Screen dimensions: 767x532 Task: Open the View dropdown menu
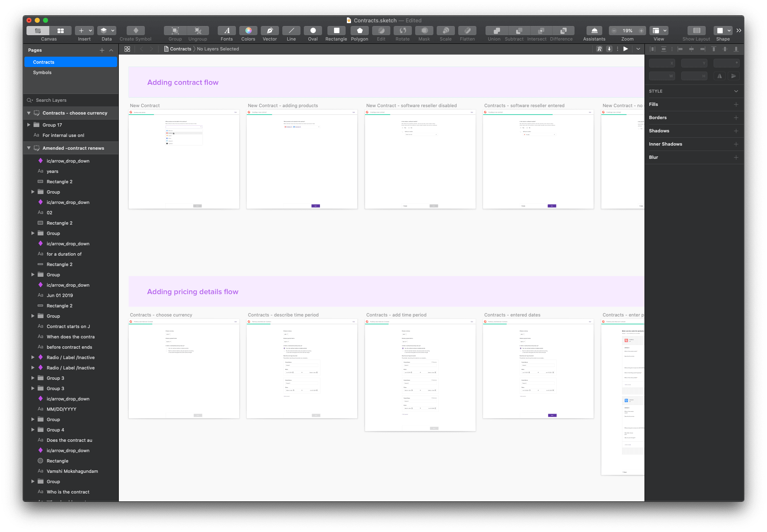coord(659,31)
